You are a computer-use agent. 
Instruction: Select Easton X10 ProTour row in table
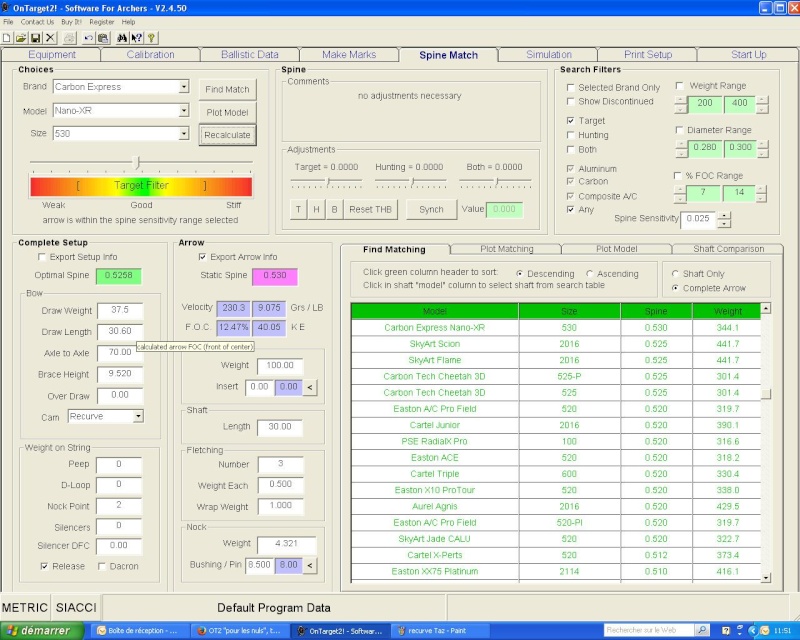(x=555, y=490)
